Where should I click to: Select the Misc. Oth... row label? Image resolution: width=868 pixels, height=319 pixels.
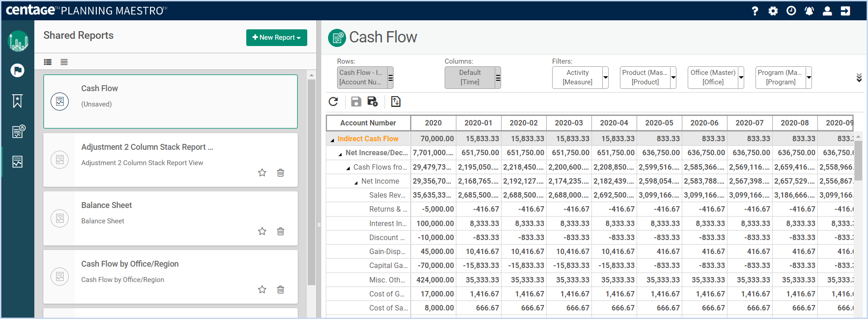pos(387,280)
